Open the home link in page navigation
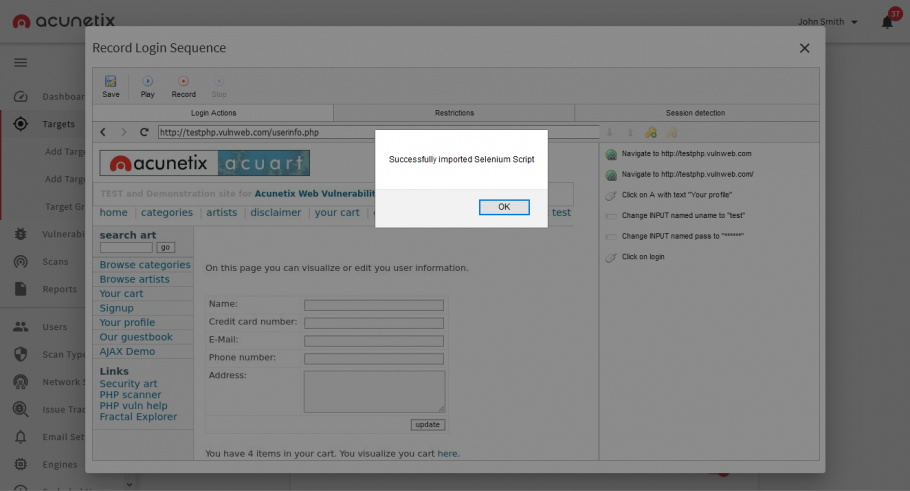This screenshot has width=910, height=491. (x=113, y=212)
